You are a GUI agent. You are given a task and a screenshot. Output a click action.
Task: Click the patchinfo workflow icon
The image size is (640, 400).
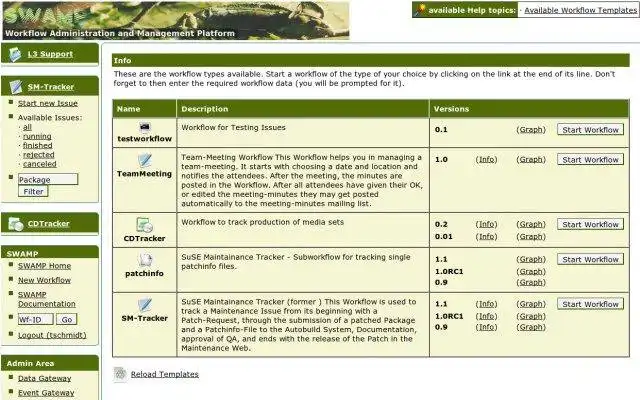tap(144, 260)
